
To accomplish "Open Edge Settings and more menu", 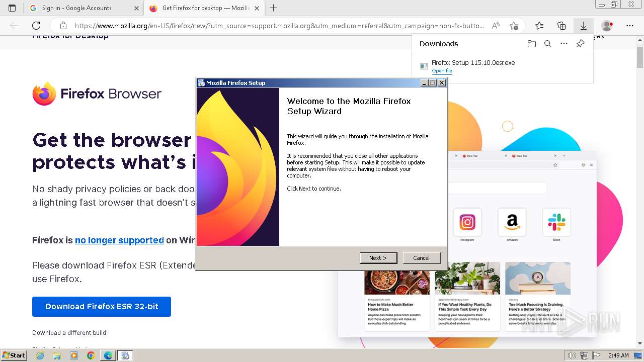I will 630,26.
